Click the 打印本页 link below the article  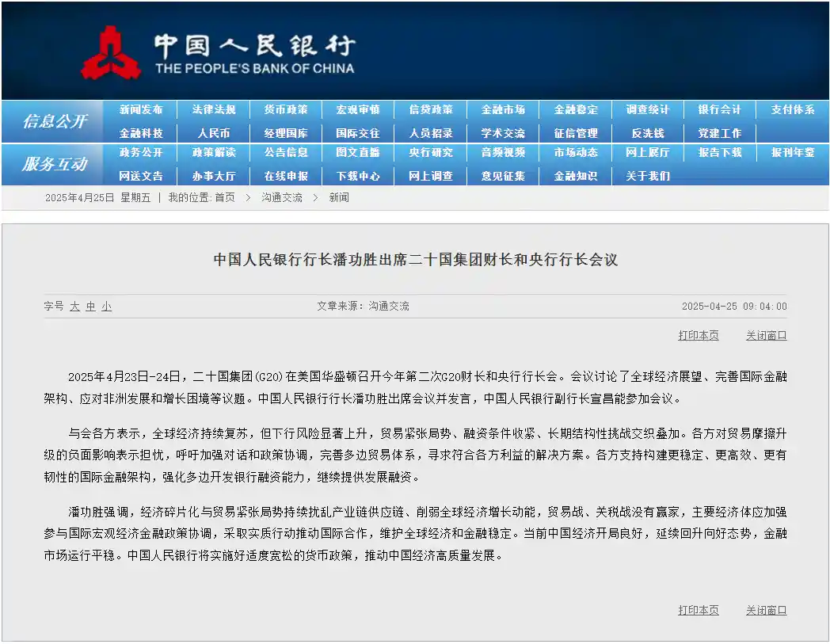click(698, 610)
